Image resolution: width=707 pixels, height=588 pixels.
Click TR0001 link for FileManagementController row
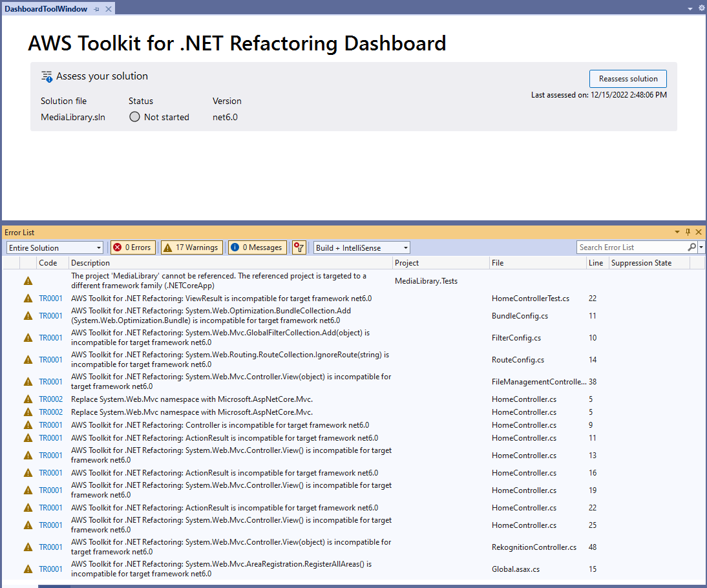pyautogui.click(x=50, y=381)
